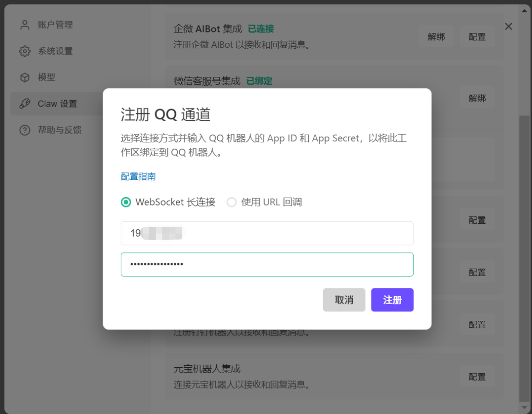Unbind 微信客服号集成 via 解绑

coord(477,98)
